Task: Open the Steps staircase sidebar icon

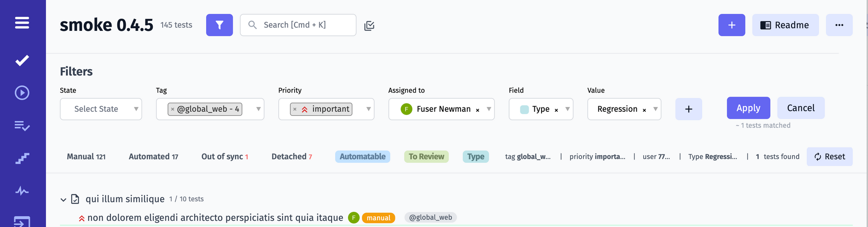Action: (22, 158)
